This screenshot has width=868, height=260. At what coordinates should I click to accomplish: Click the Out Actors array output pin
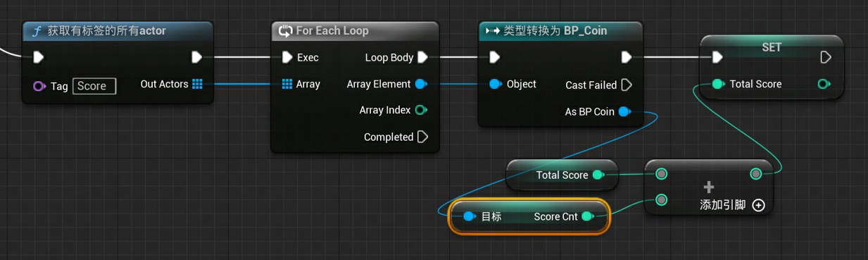197,84
